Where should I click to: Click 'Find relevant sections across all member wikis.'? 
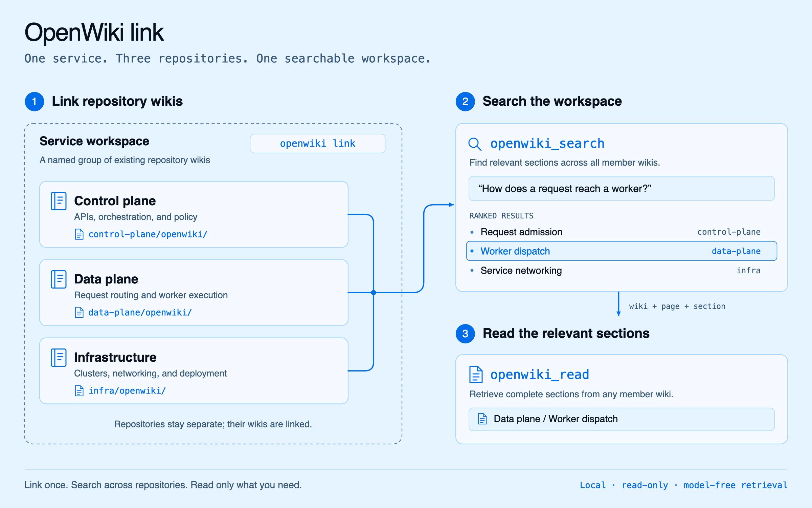(x=565, y=163)
